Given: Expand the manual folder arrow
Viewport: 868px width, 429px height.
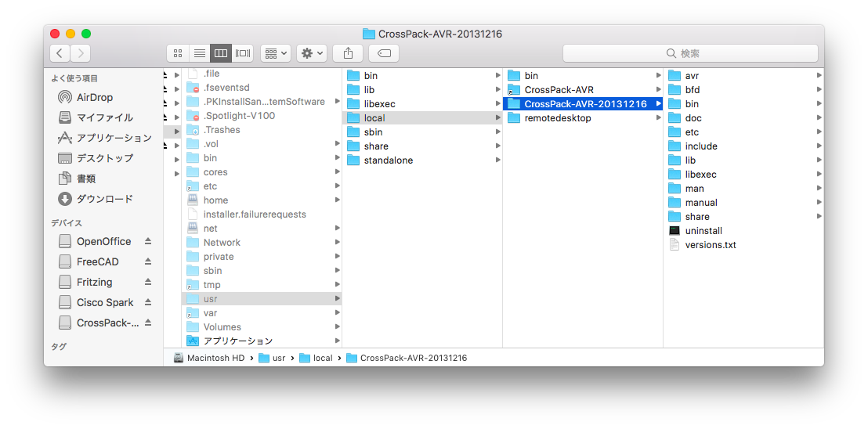Looking at the screenshot, I should [819, 202].
